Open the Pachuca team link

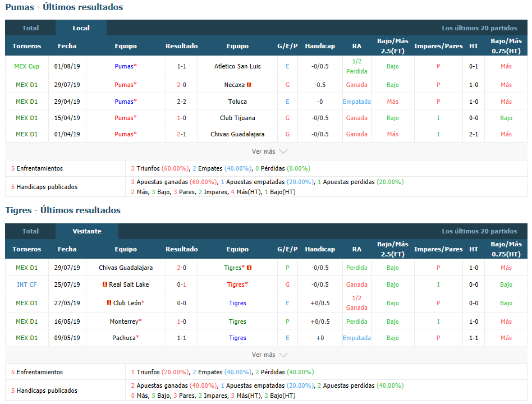(x=124, y=338)
